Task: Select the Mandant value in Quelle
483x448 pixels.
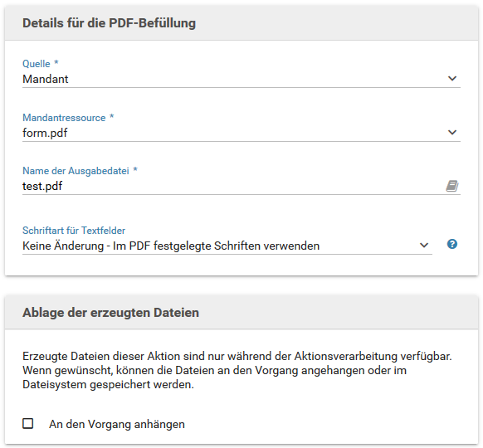Action: point(46,79)
